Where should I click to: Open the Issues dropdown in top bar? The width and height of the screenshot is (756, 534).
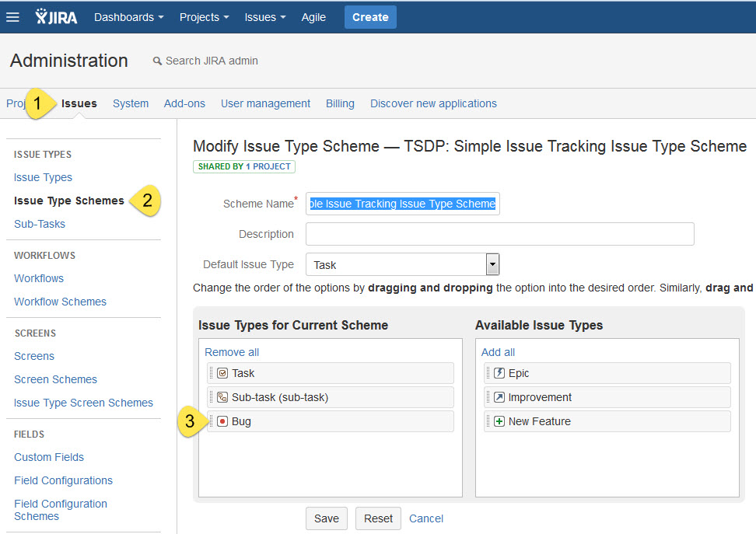(264, 17)
